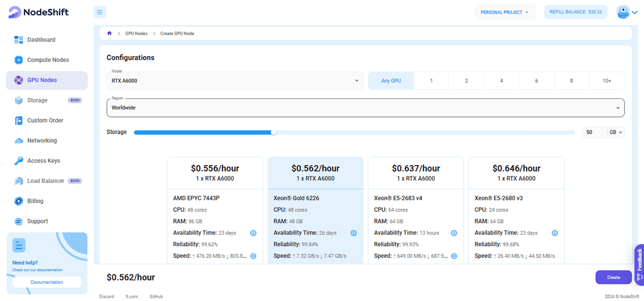Click the documentation icon in Need help panel
This screenshot has height=301, width=644.
[x=19, y=245]
